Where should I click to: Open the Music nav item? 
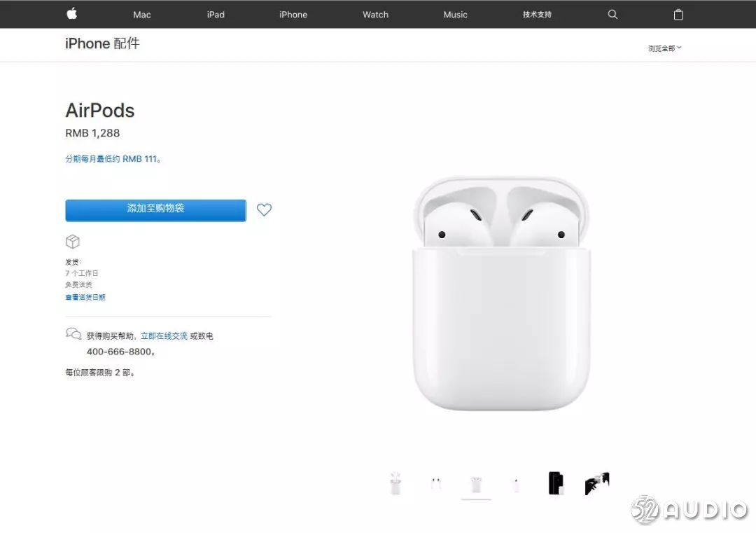coord(455,15)
